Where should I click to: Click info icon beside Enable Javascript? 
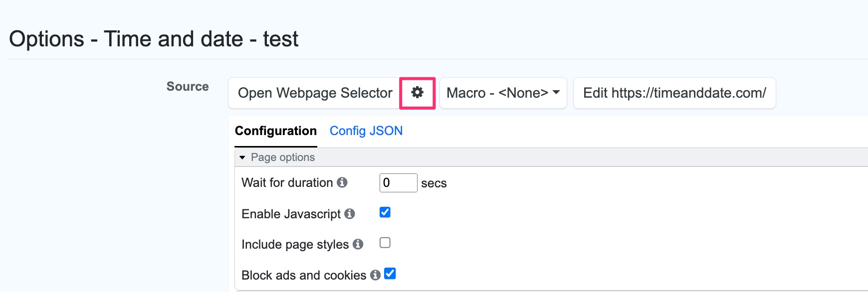(x=350, y=214)
